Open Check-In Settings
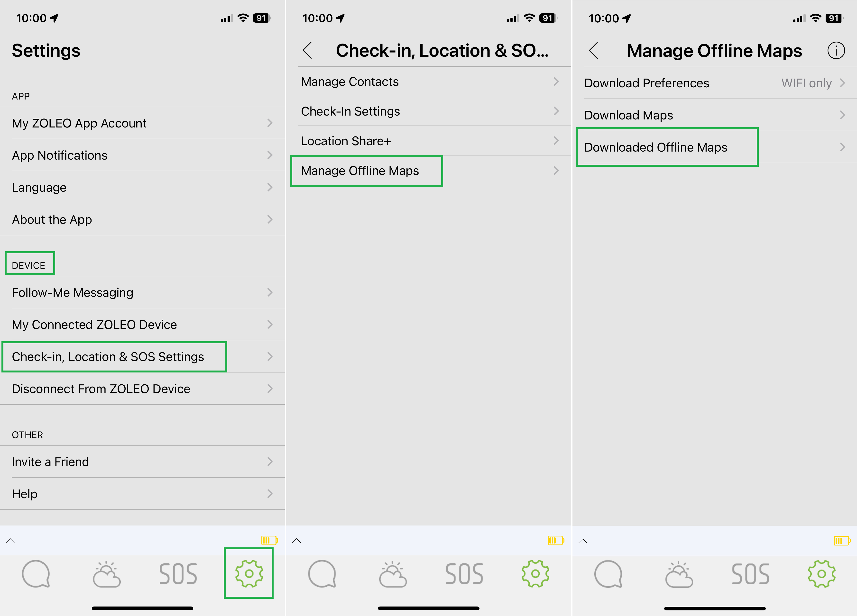This screenshot has width=857, height=616. (x=429, y=111)
